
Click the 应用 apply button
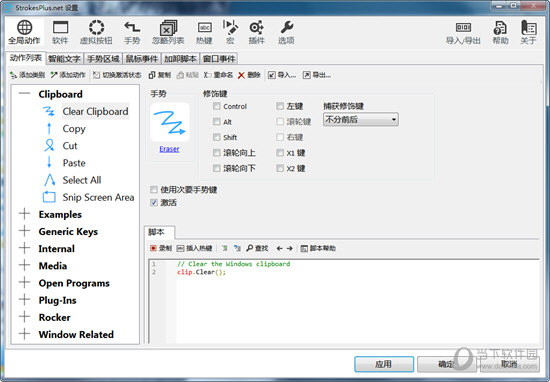384,364
